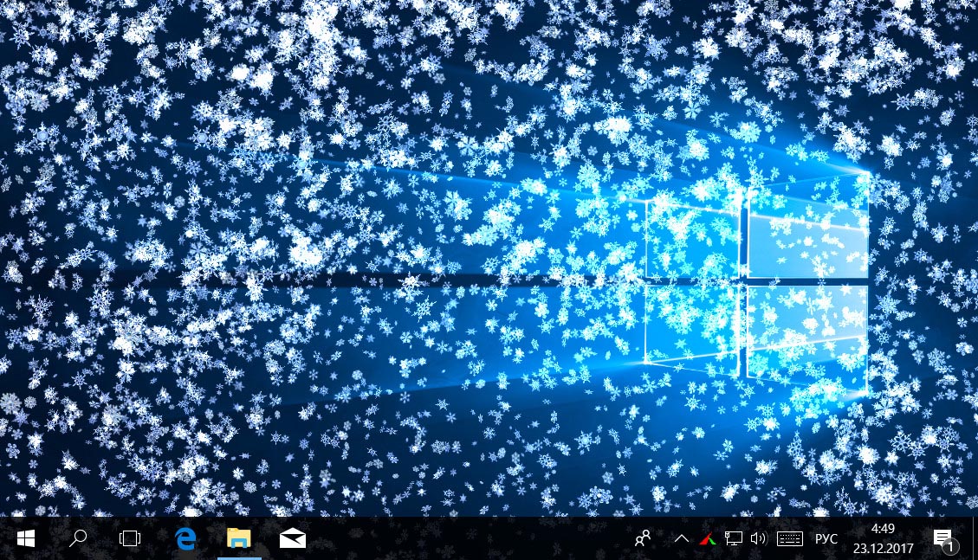The image size is (978, 560).
Task: Click Show desktop strip at taskbar end
Action: tap(975, 538)
